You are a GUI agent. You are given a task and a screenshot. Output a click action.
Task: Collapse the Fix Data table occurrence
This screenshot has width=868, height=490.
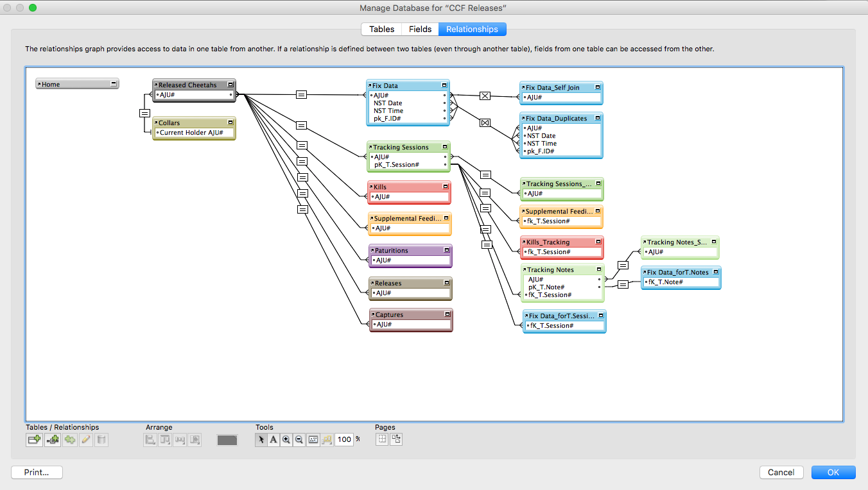point(444,85)
